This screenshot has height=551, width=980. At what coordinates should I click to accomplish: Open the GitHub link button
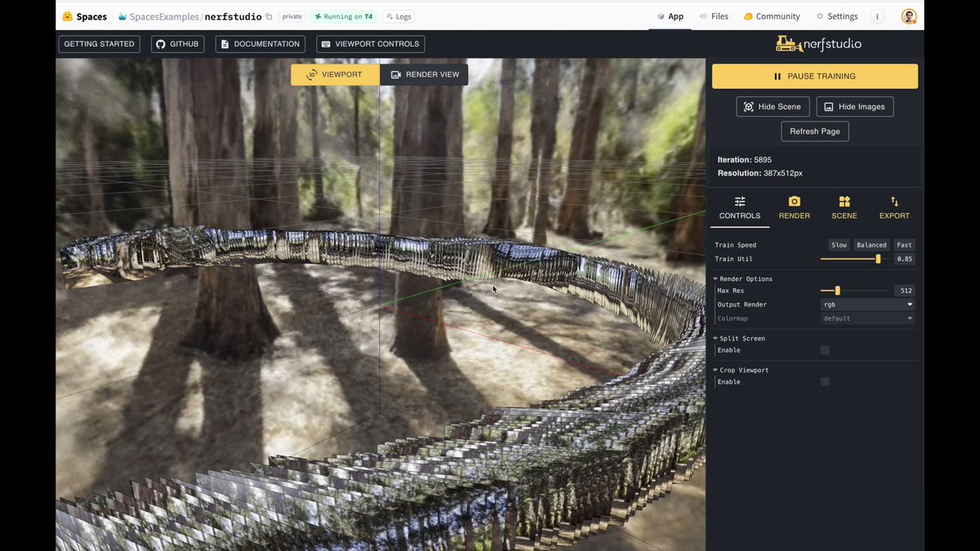click(x=177, y=44)
